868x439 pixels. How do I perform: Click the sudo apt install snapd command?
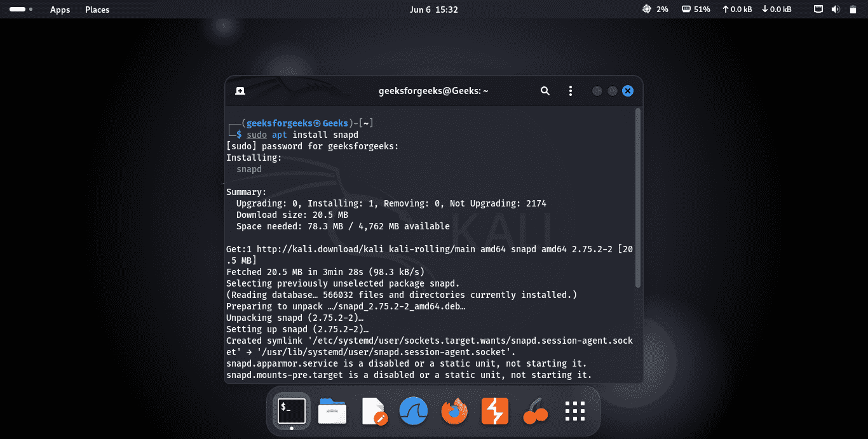302,135
